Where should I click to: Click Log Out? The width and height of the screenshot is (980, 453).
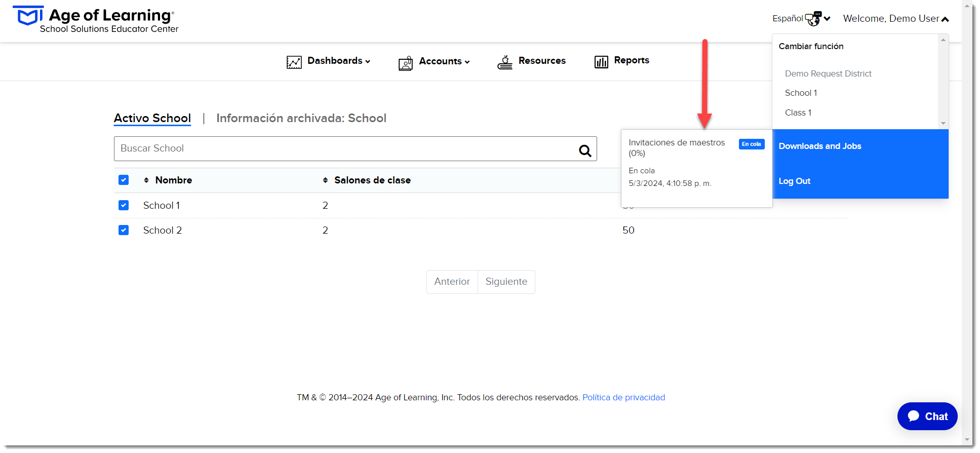click(795, 181)
